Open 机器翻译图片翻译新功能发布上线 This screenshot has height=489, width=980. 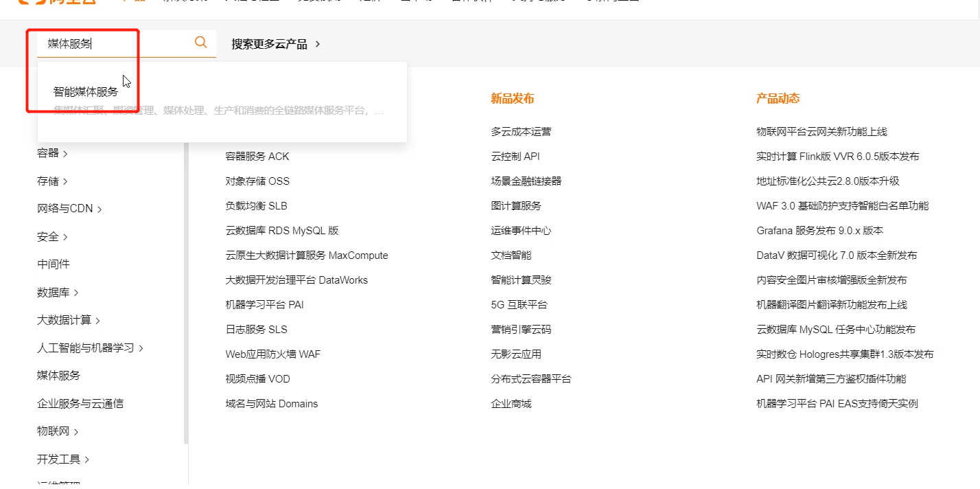pos(832,305)
